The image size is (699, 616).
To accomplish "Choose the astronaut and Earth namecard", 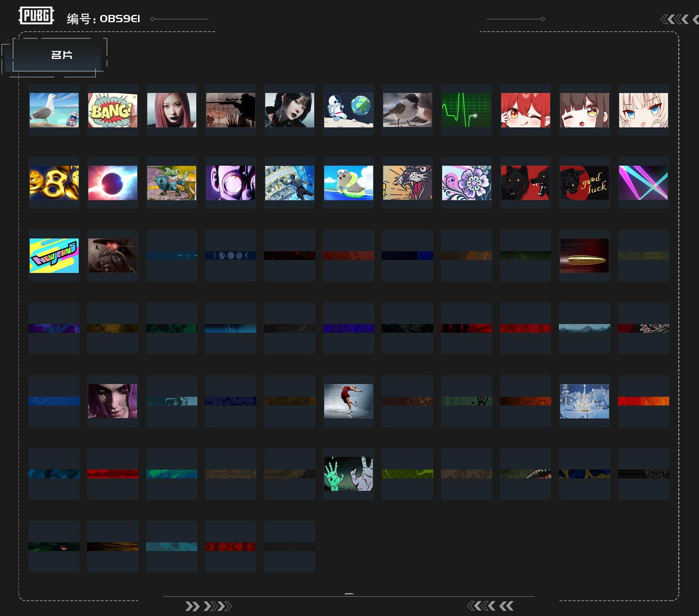I will point(348,110).
